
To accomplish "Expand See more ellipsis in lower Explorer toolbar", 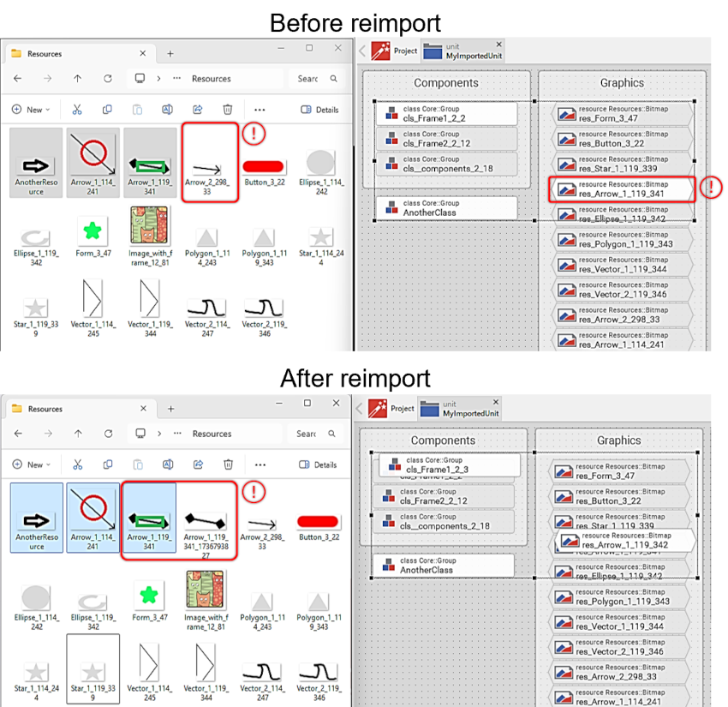I will click(260, 464).
